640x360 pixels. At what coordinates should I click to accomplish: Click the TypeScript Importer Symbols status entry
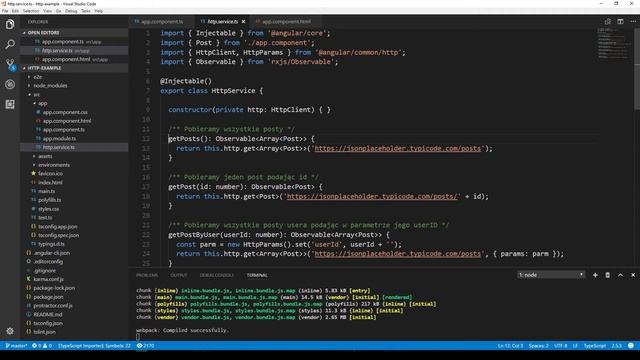pos(94,346)
